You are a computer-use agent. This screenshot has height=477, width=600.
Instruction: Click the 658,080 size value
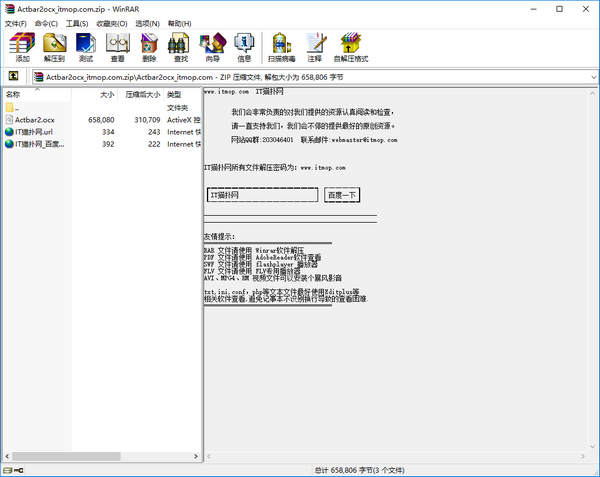(x=101, y=120)
